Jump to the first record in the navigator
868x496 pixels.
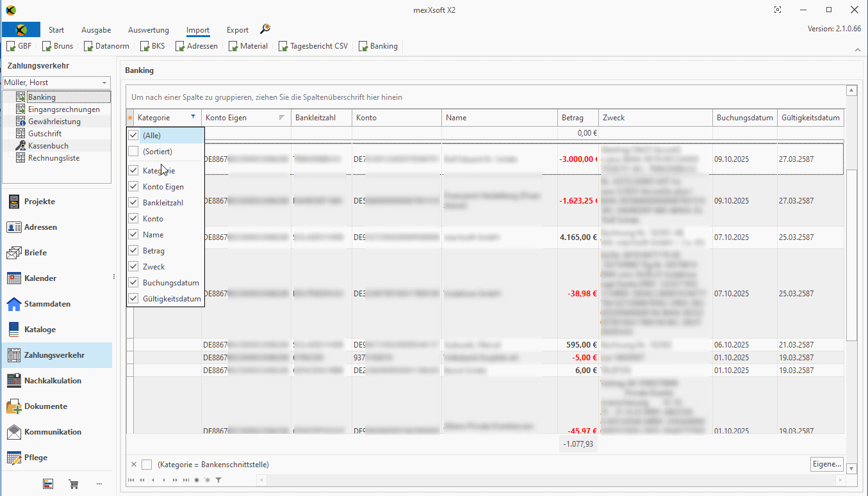pos(131,480)
